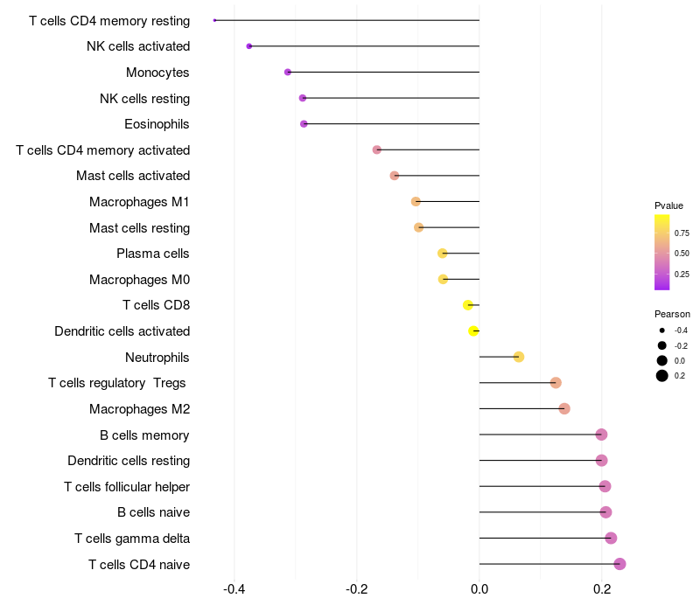Screen dimensions: 700x612
Task: Click the smallest Pearson legend dot (-0.4)
Action: pyautogui.click(x=662, y=330)
